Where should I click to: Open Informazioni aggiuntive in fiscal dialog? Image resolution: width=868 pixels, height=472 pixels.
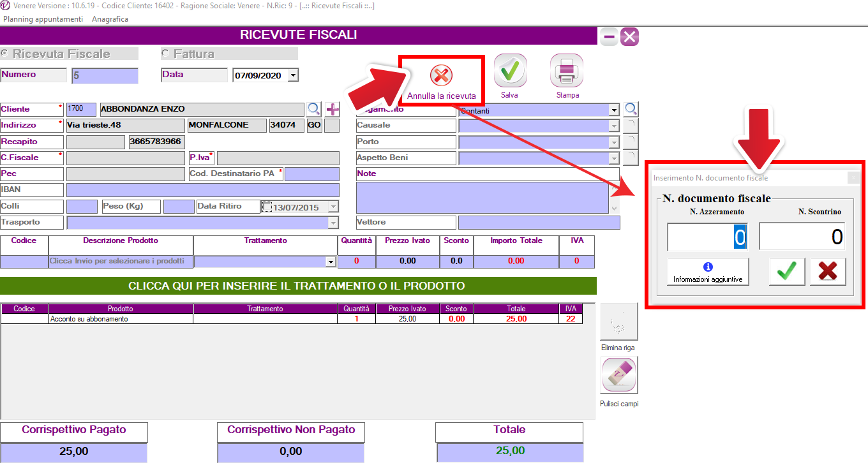[708, 272]
